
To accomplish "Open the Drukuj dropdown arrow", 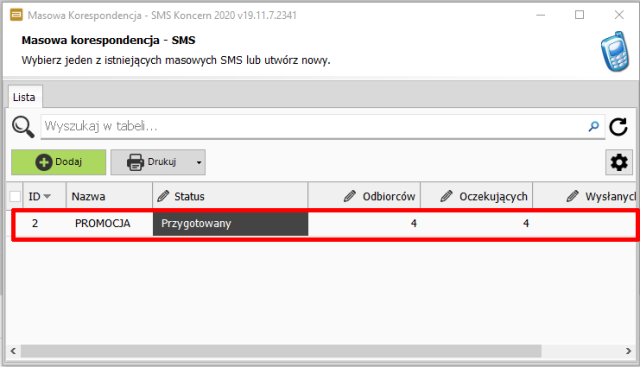I will (x=199, y=162).
